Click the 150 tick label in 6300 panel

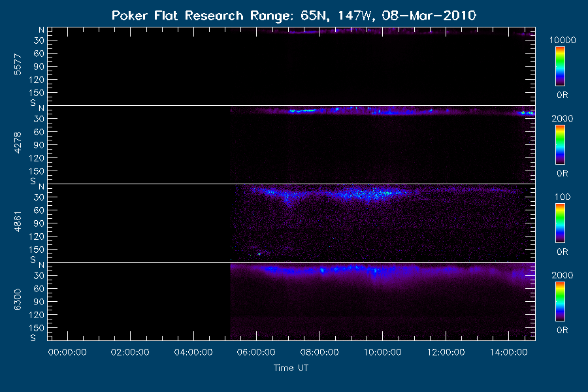(37, 328)
